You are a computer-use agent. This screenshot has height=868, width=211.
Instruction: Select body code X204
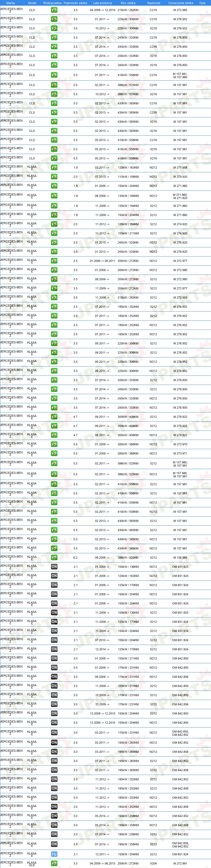[153, 863]
